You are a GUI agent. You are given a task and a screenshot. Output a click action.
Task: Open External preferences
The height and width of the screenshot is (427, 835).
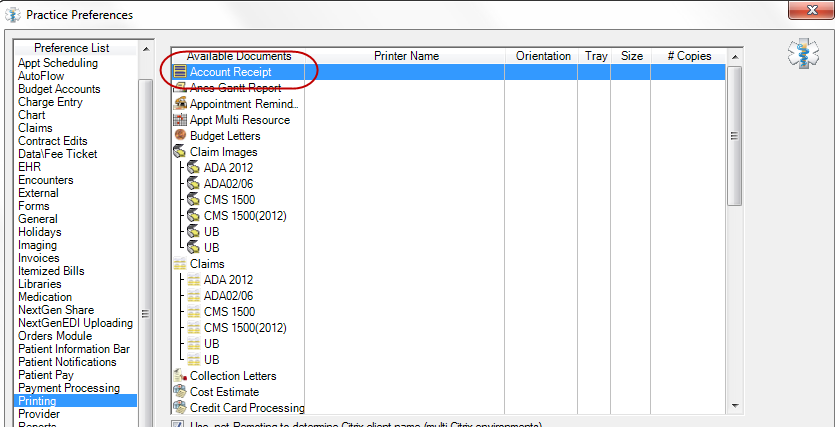pyautogui.click(x=38, y=193)
